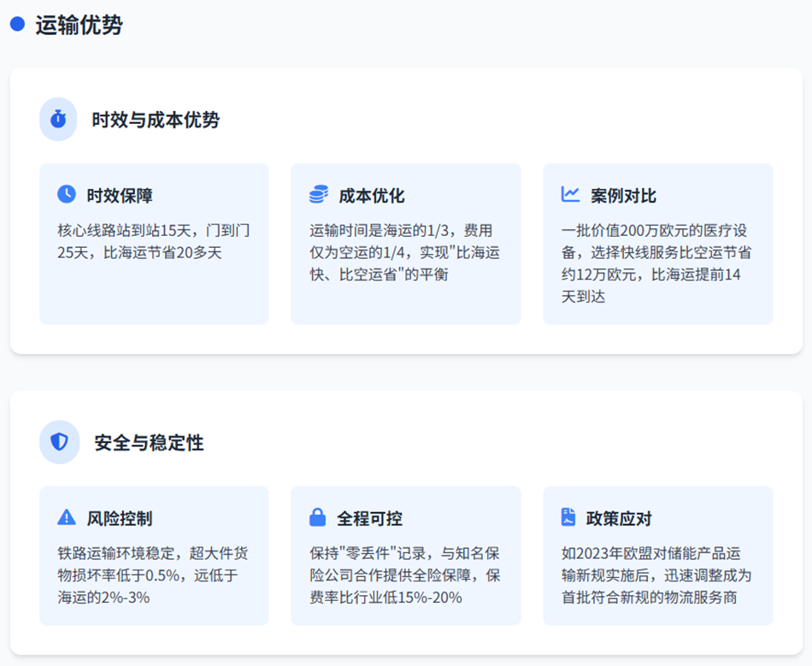Click the 安全与稳定性 section title
Viewport: 812px width, 666px height.
[x=149, y=443]
